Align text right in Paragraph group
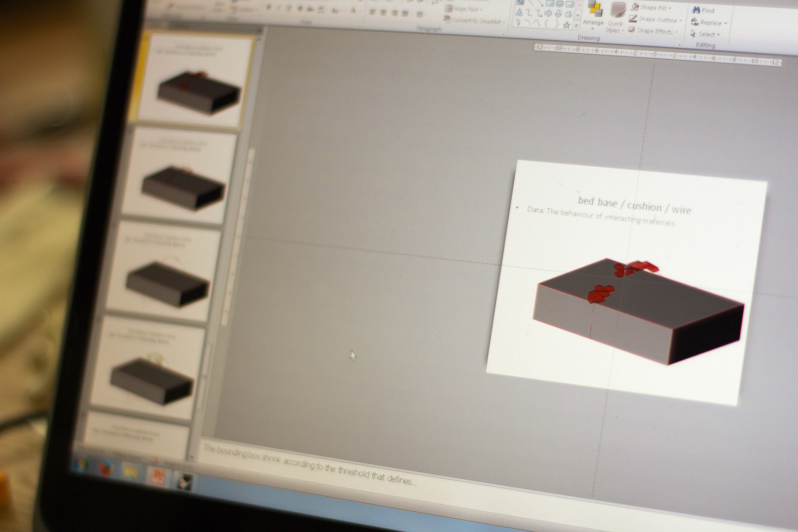This screenshot has width=798, height=532. [x=394, y=13]
